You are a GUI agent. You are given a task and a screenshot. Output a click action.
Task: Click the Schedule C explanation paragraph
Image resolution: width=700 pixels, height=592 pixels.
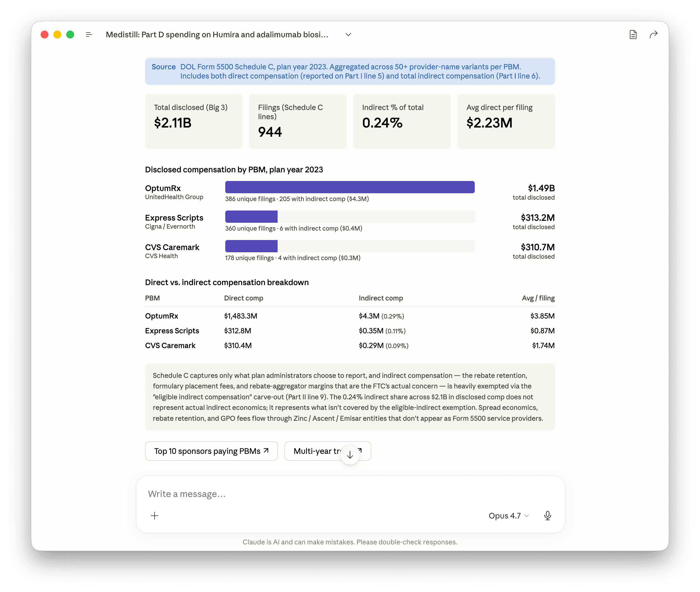(x=350, y=397)
